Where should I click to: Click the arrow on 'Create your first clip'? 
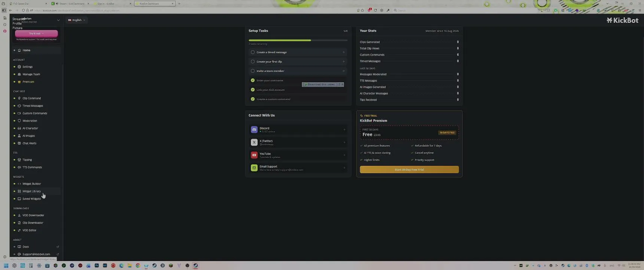344,61
